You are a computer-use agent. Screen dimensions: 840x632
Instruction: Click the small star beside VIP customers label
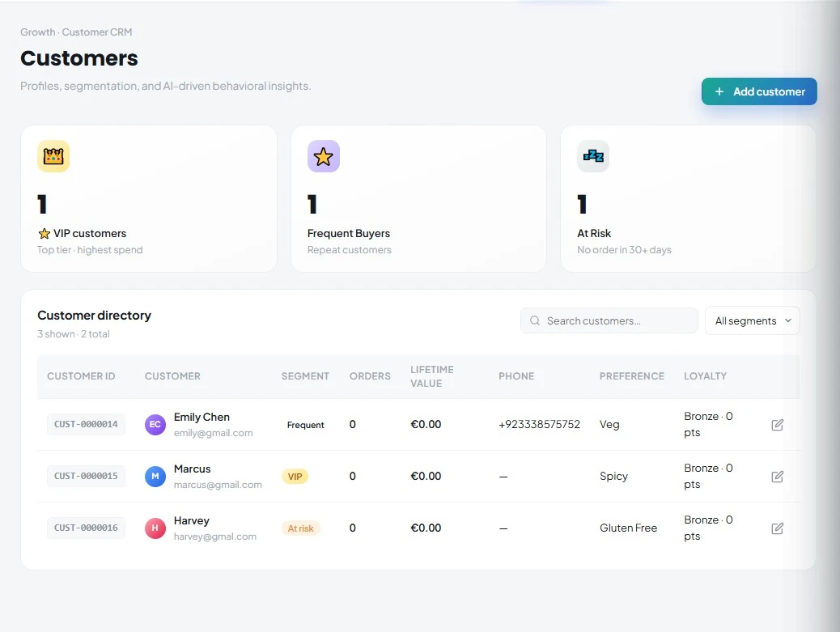click(44, 234)
